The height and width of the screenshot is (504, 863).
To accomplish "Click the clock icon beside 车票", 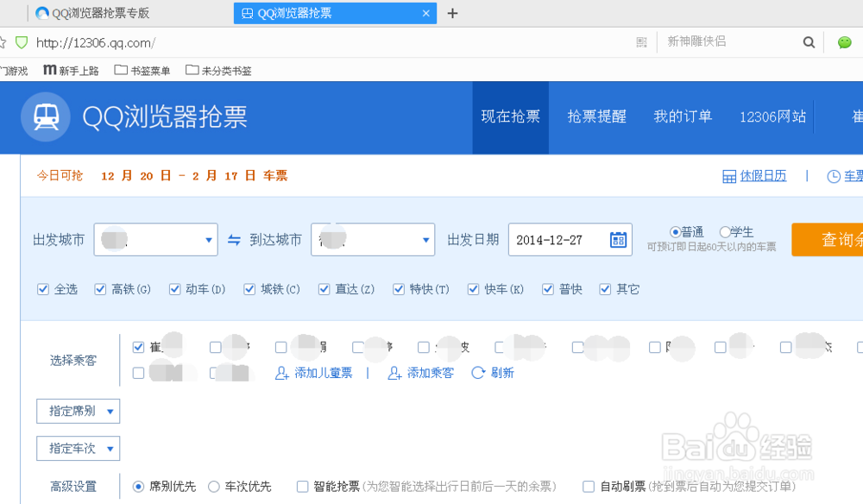I will pos(834,176).
